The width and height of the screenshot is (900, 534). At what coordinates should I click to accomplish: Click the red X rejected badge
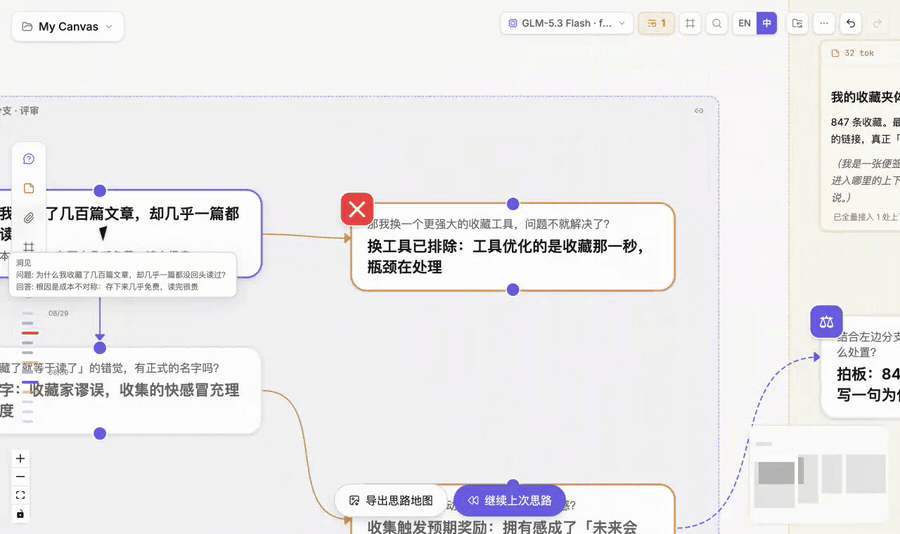pos(357,209)
